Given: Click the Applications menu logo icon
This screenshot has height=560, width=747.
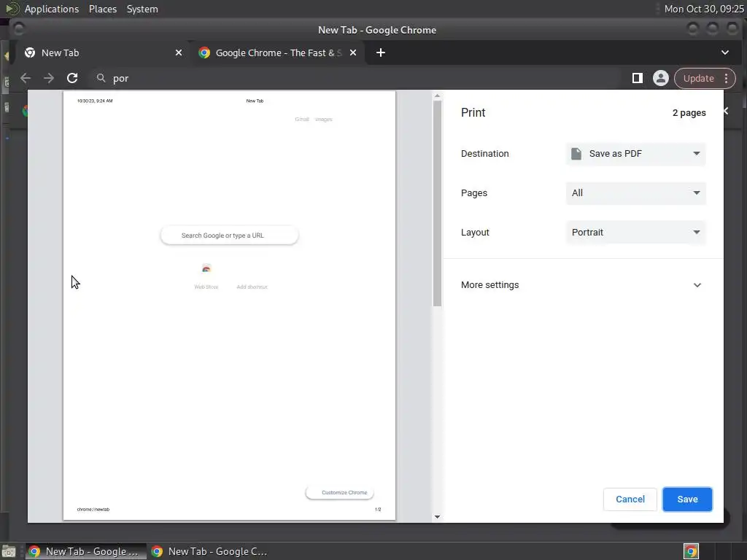Looking at the screenshot, I should [x=12, y=9].
